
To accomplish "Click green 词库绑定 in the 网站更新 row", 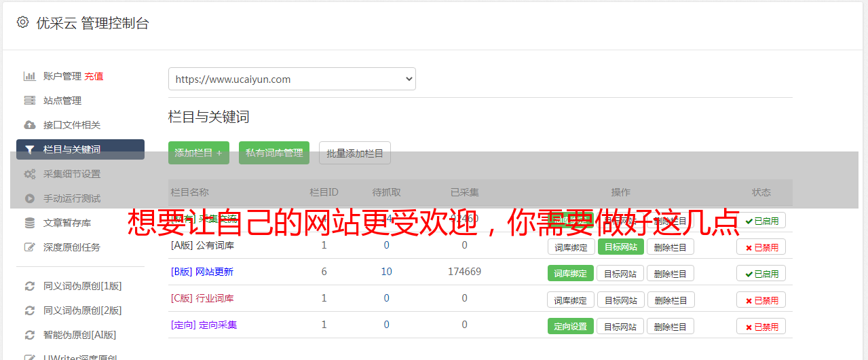I will [x=571, y=273].
